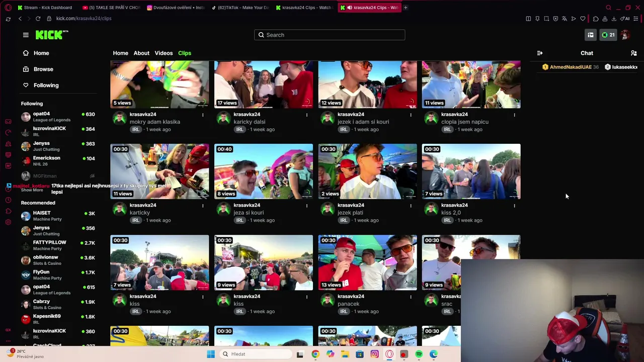Open the dashboard icon in Kick header

pos(591,35)
